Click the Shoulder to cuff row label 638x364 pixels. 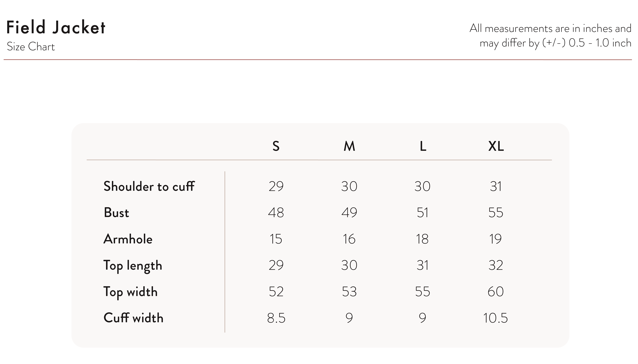click(149, 186)
